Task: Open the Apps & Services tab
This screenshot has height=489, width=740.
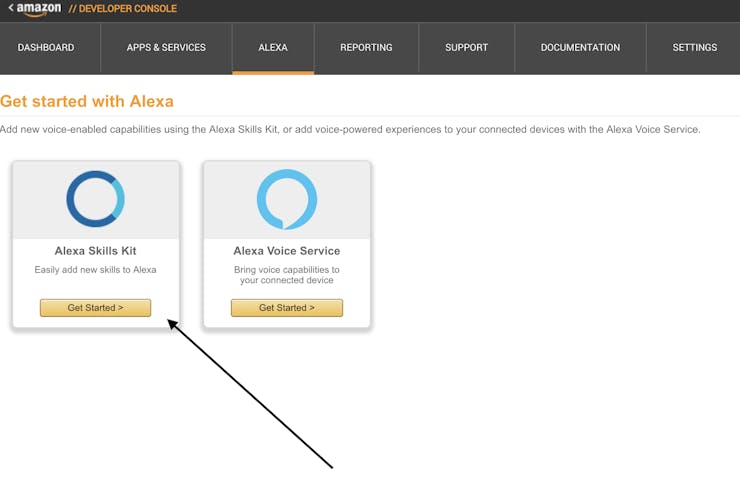Action: tap(166, 48)
